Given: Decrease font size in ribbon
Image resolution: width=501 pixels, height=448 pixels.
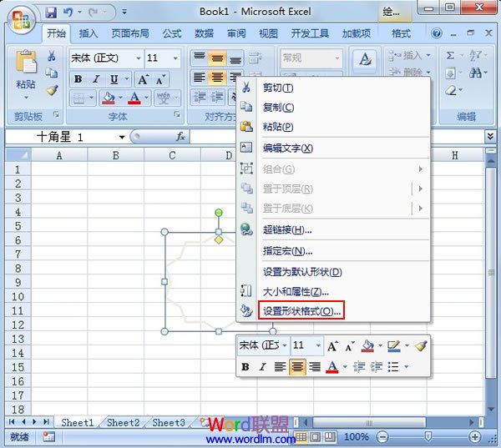Looking at the screenshot, I should (x=160, y=79).
